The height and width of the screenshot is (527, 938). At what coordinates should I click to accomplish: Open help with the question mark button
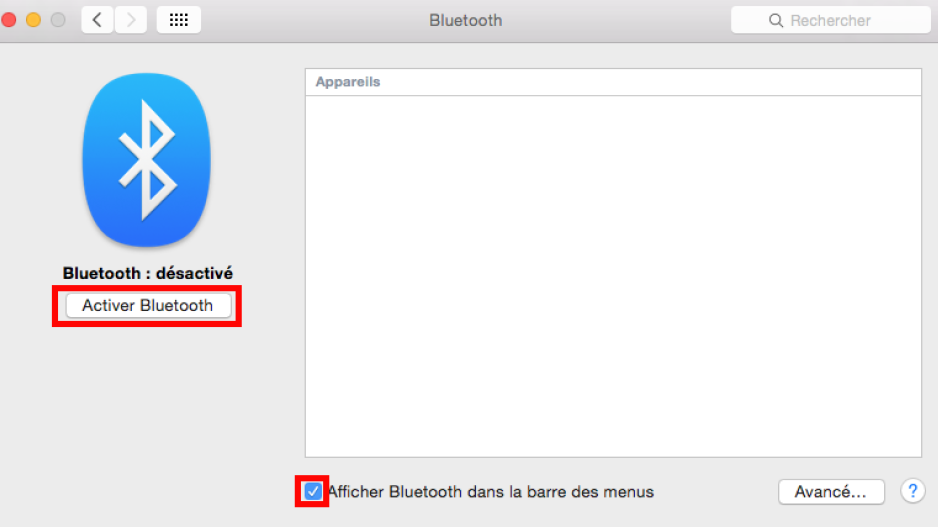pos(913,491)
